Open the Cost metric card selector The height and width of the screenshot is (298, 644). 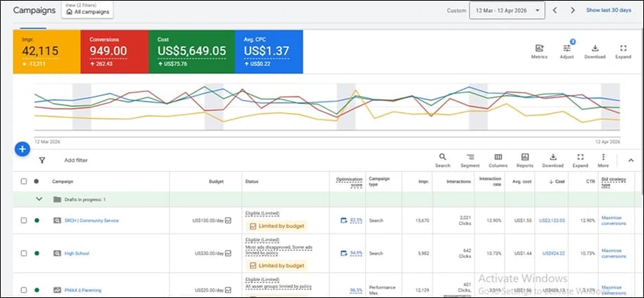pyautogui.click(x=192, y=51)
